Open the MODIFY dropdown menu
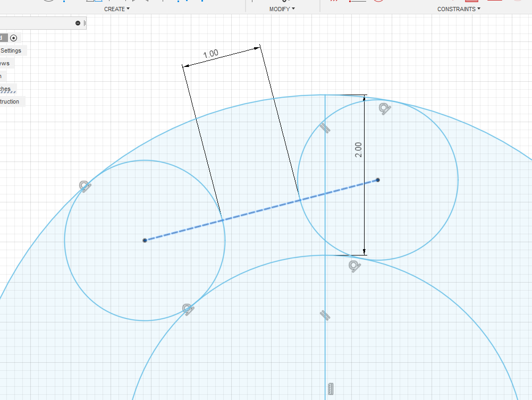Image resolution: width=532 pixels, height=400 pixels. pyautogui.click(x=282, y=9)
